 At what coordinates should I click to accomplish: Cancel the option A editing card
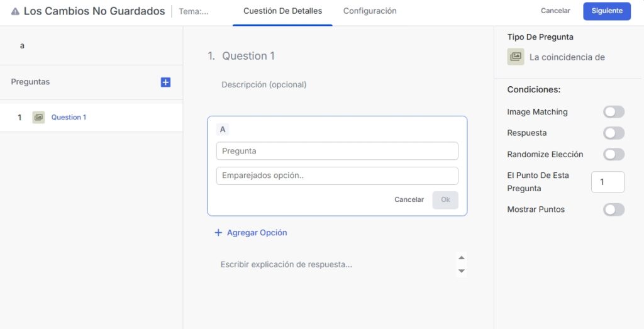coord(409,199)
